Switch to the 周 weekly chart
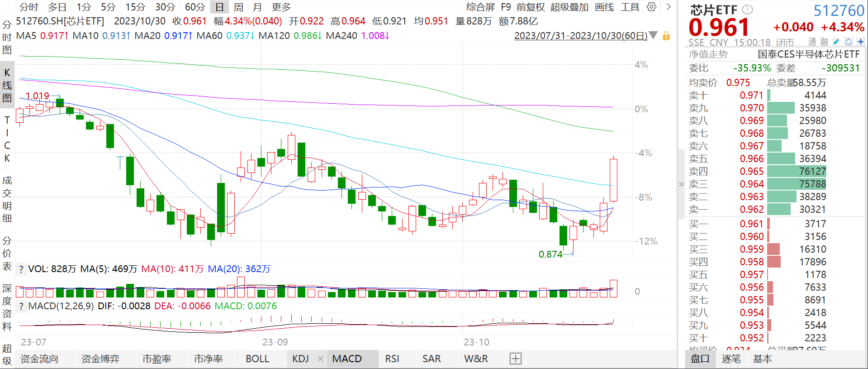 [238, 7]
